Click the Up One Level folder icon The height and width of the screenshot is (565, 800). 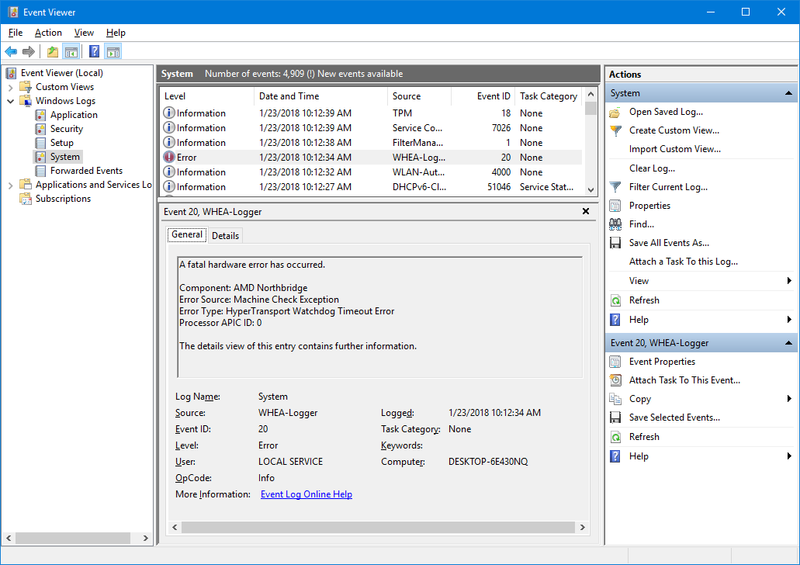point(52,52)
